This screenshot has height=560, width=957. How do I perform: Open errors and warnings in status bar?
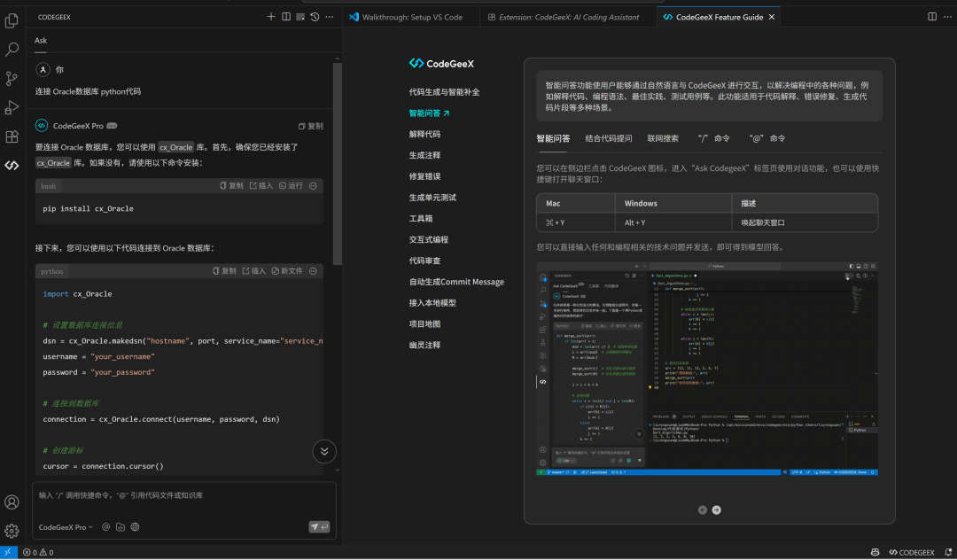tap(38, 552)
